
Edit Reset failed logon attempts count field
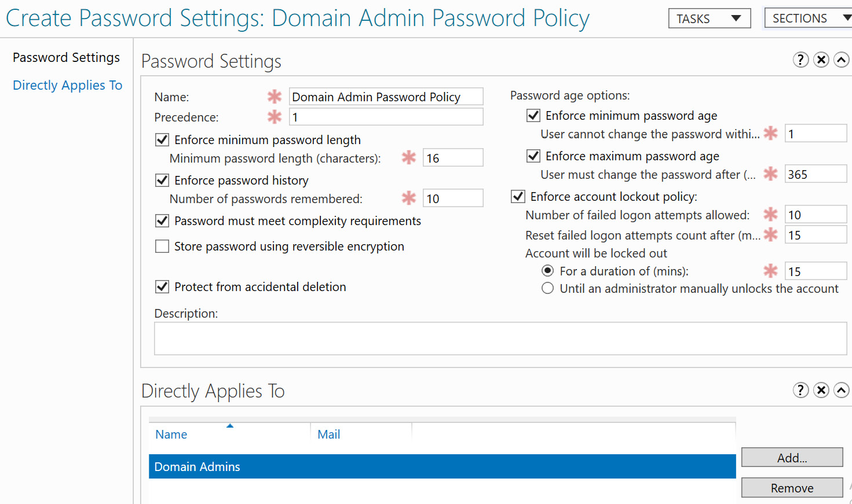[816, 235]
